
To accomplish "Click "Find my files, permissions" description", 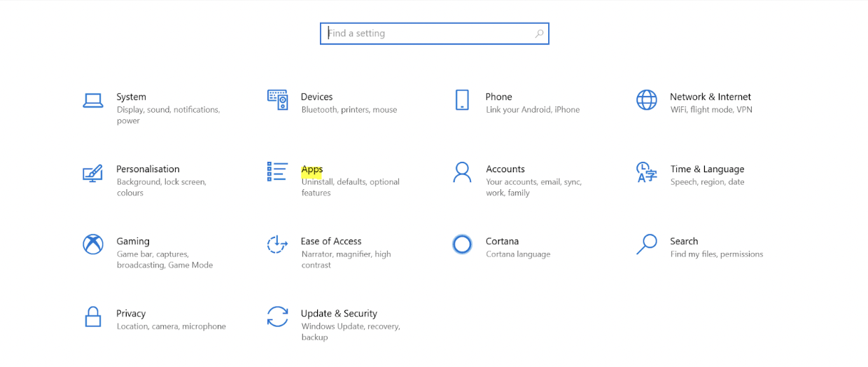I will click(x=717, y=254).
